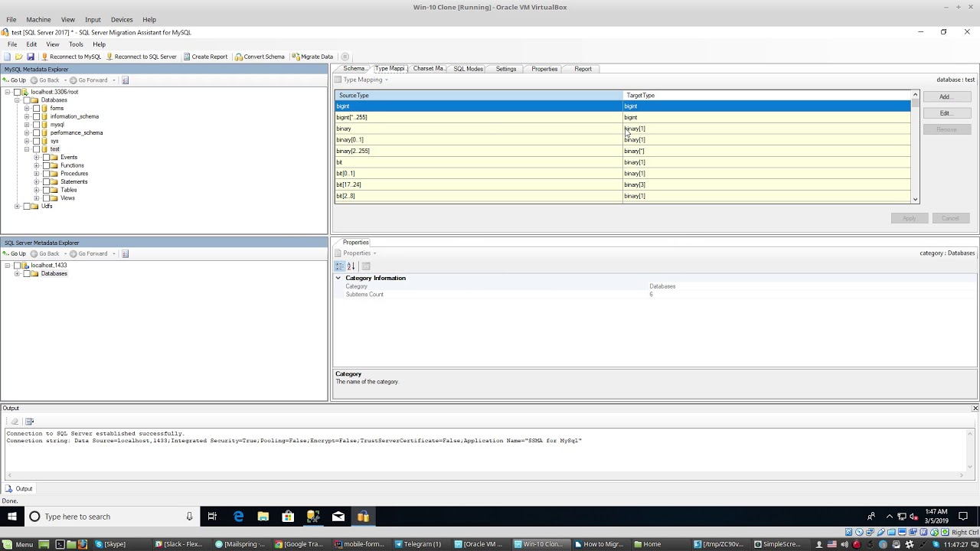This screenshot has height=551, width=980.
Task: Click the Add... type mapping button
Action: 946,97
